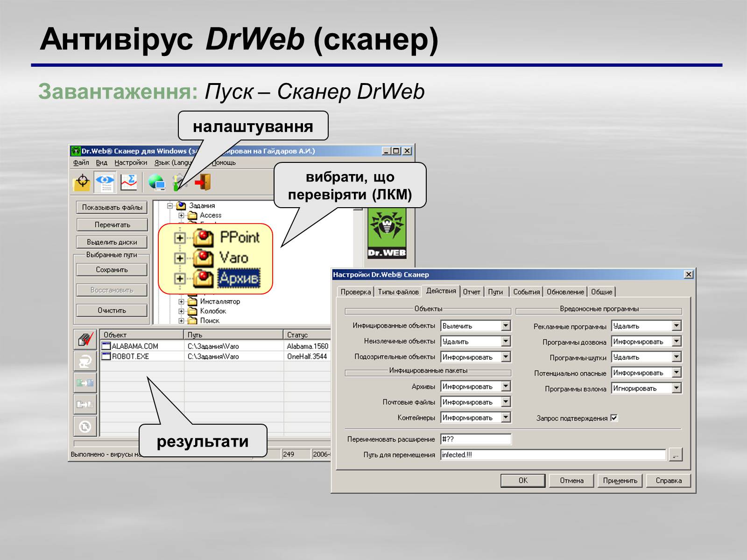Click the Колобок folder icon
747x560 pixels.
coord(192,311)
